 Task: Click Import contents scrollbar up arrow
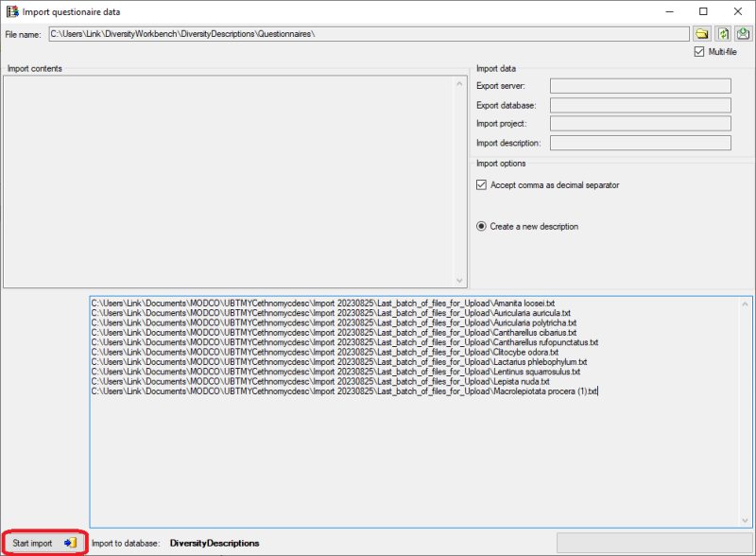click(x=460, y=82)
